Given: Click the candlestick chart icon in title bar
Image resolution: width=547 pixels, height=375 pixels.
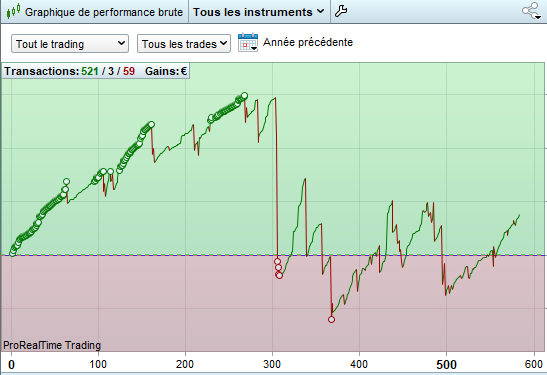Looking at the screenshot, I should [13, 12].
